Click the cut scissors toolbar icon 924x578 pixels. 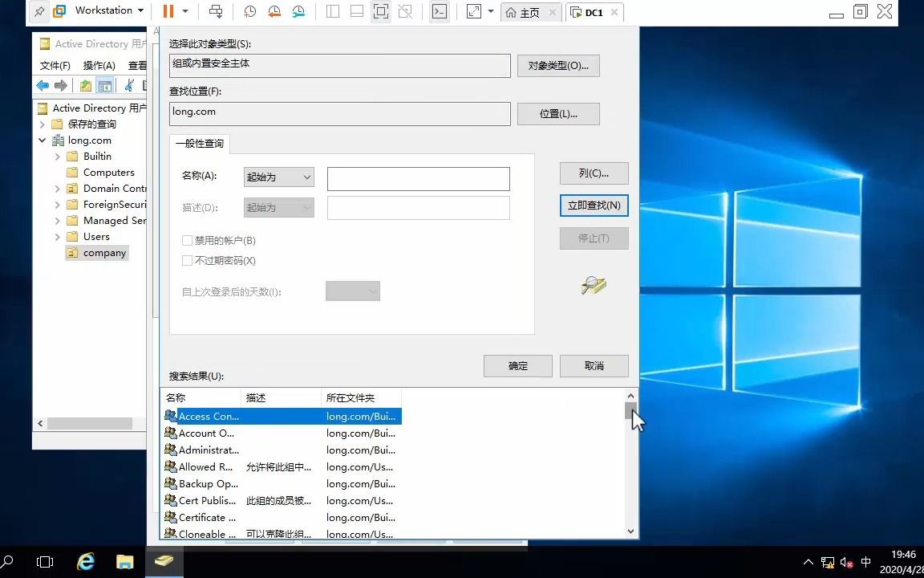(x=129, y=86)
